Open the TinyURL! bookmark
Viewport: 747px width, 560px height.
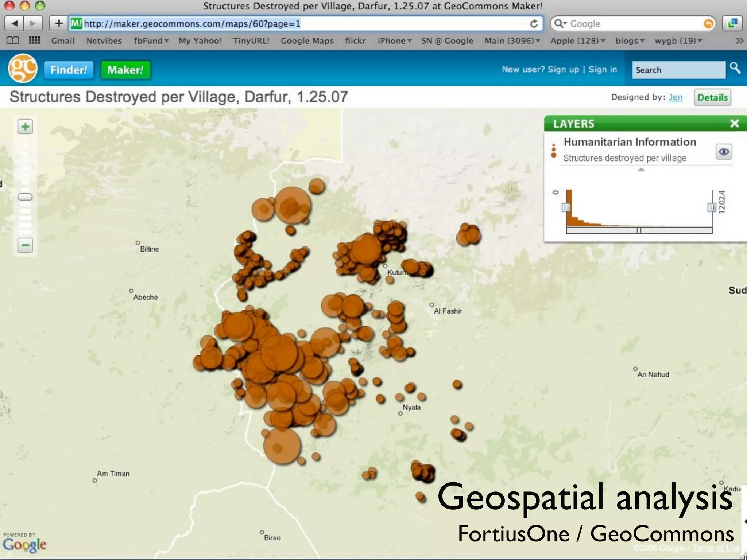point(251,40)
